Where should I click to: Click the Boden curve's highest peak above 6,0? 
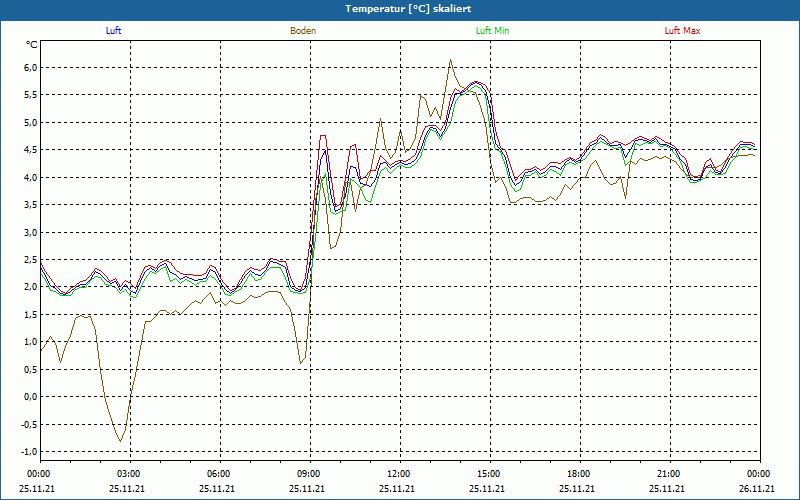[450, 60]
